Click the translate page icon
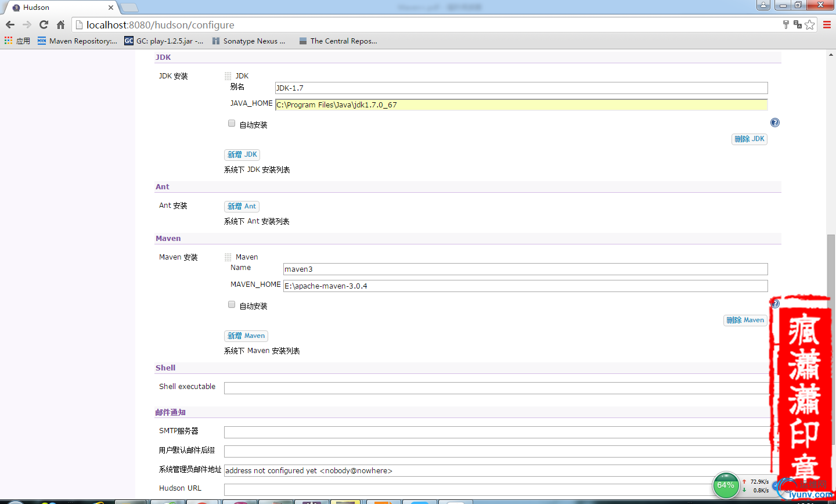The height and width of the screenshot is (504, 836). click(x=798, y=24)
